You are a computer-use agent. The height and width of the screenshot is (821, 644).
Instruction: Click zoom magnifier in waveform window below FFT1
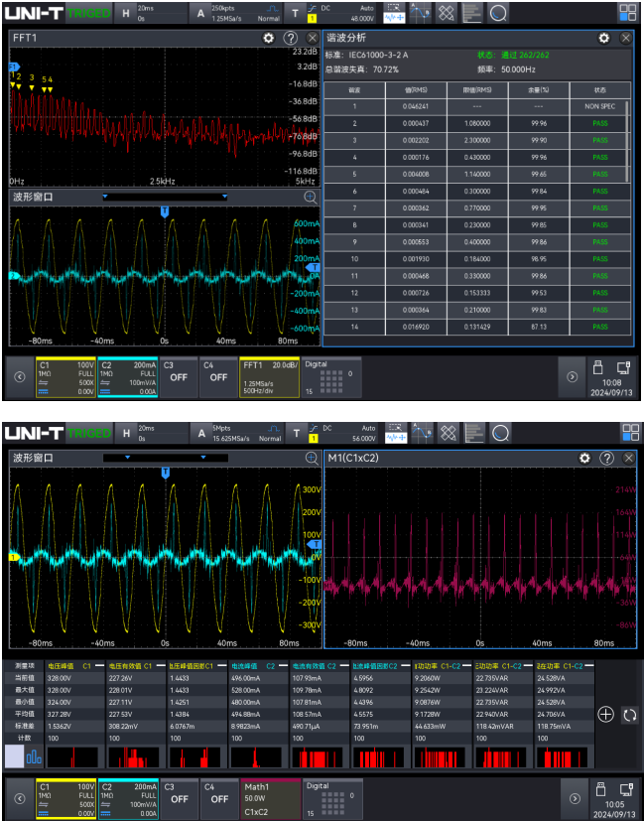click(310, 198)
